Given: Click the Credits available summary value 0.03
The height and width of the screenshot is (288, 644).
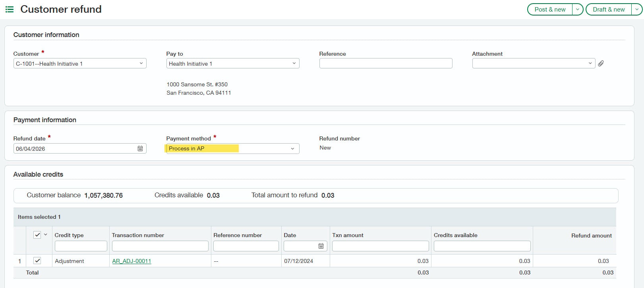Looking at the screenshot, I should pyautogui.click(x=213, y=195).
